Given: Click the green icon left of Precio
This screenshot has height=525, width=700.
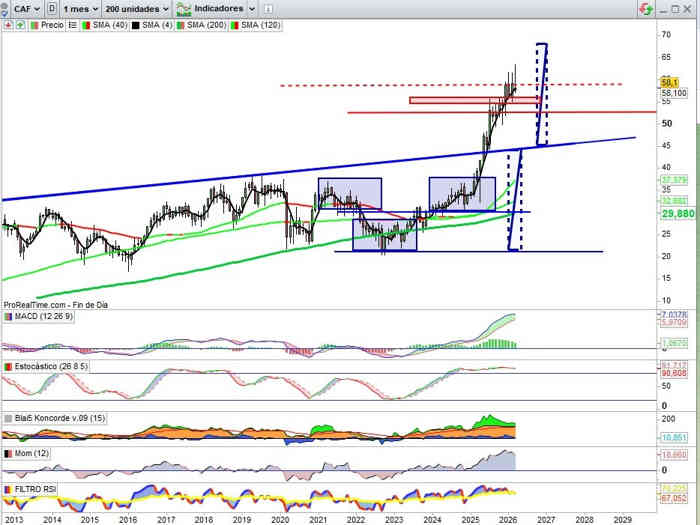Looking at the screenshot, I should coord(22,23).
